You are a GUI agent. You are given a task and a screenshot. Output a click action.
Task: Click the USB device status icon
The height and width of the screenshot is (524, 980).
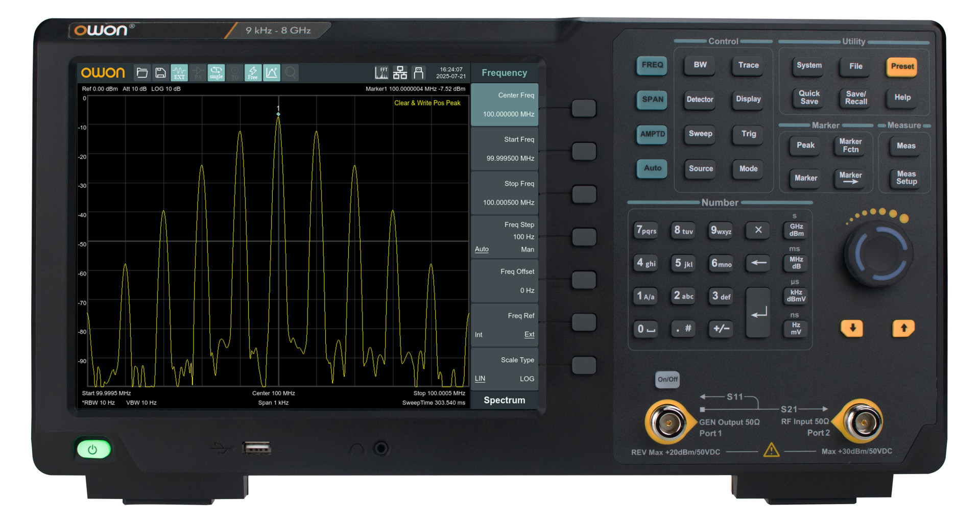(419, 73)
